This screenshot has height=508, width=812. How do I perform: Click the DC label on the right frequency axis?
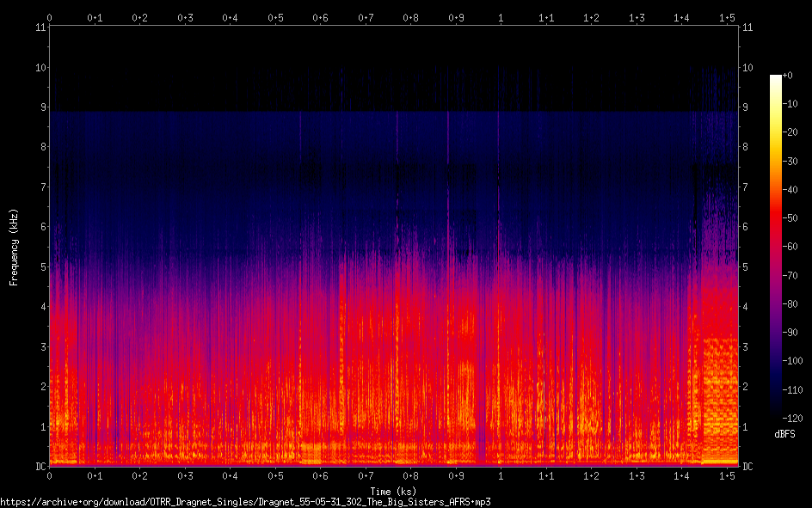click(748, 467)
